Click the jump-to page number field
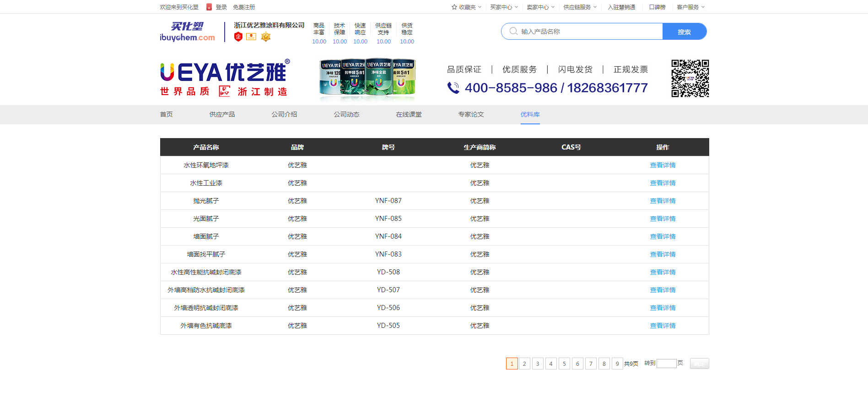The height and width of the screenshot is (412, 868). [x=667, y=364]
